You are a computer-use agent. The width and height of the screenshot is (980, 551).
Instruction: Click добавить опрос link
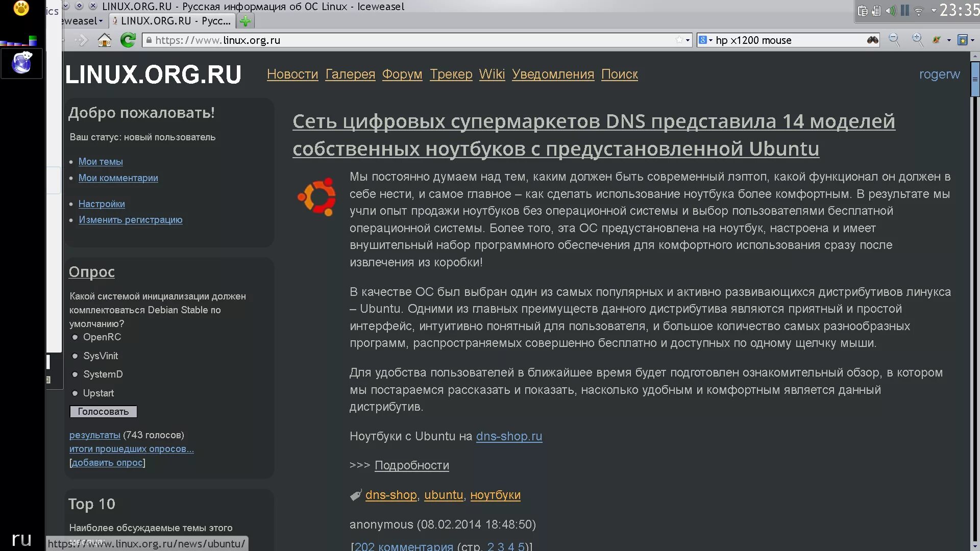[x=107, y=463]
